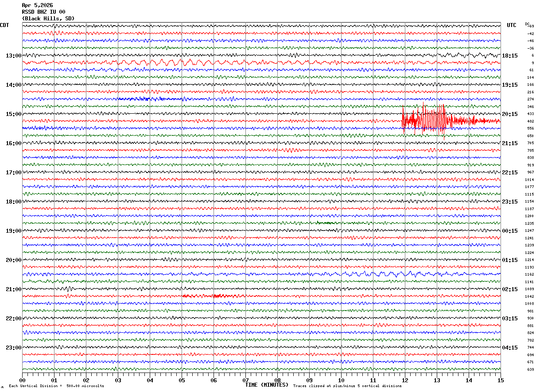Click the 18:00 CDT time label
This screenshot has height=392, width=536.
(14, 202)
